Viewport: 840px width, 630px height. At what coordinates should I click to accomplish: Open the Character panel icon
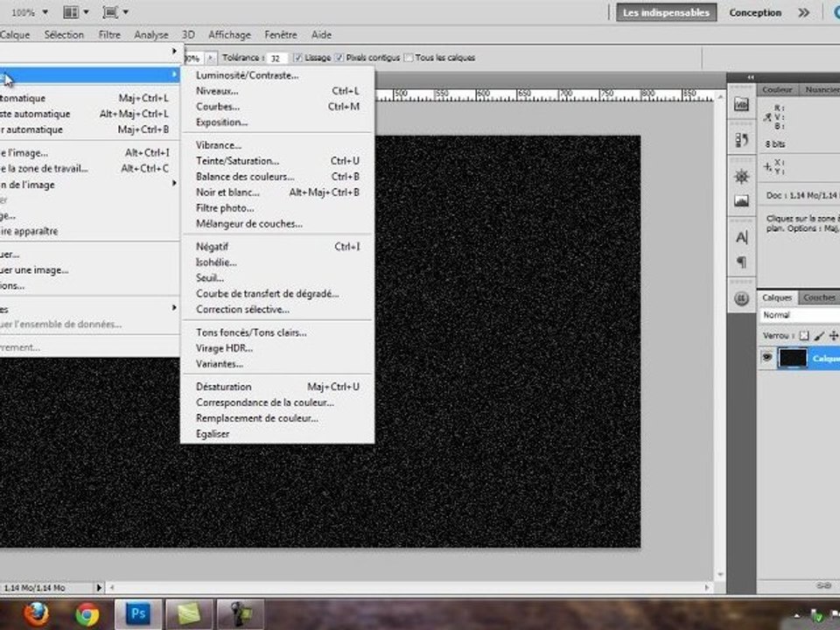click(x=742, y=237)
